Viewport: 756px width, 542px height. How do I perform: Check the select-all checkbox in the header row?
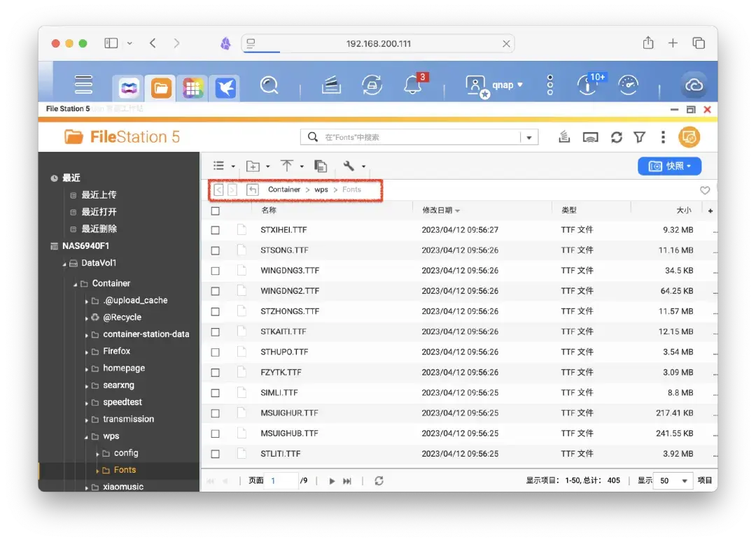pos(215,210)
